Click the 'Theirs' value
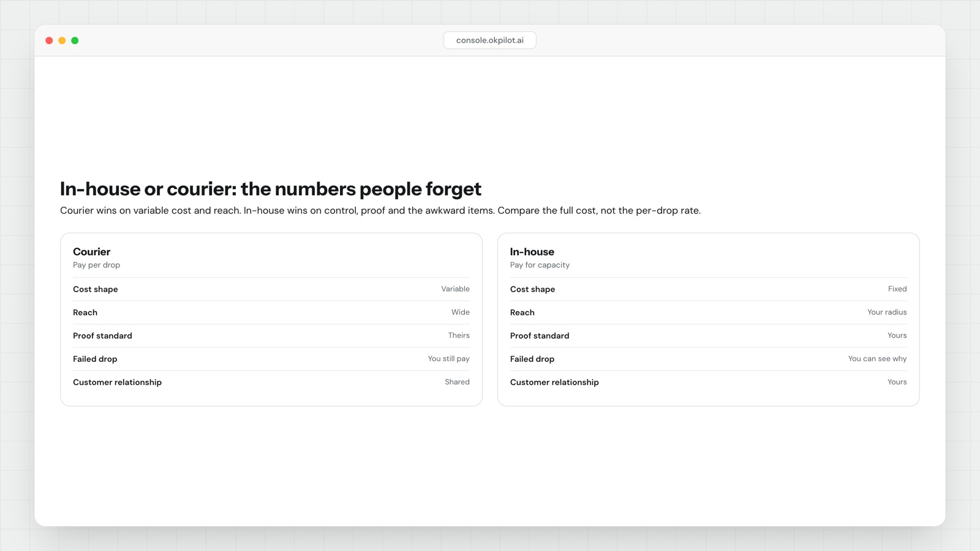The width and height of the screenshot is (980, 551). click(x=459, y=335)
